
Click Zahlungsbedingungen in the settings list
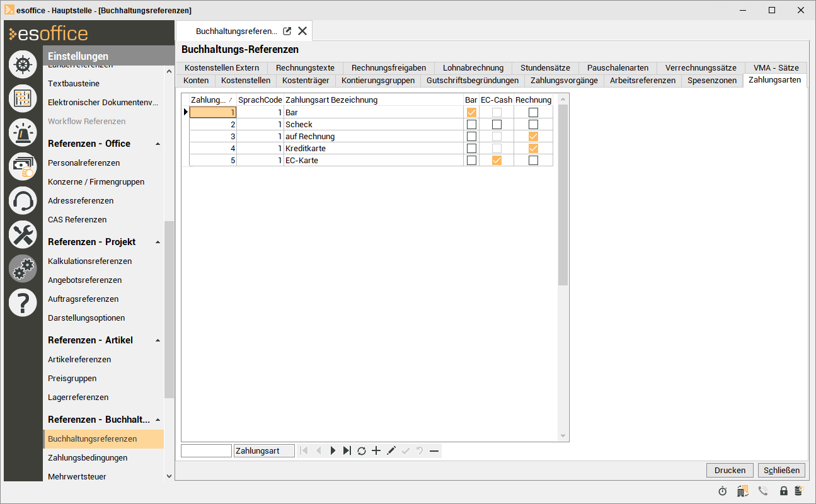88,457
